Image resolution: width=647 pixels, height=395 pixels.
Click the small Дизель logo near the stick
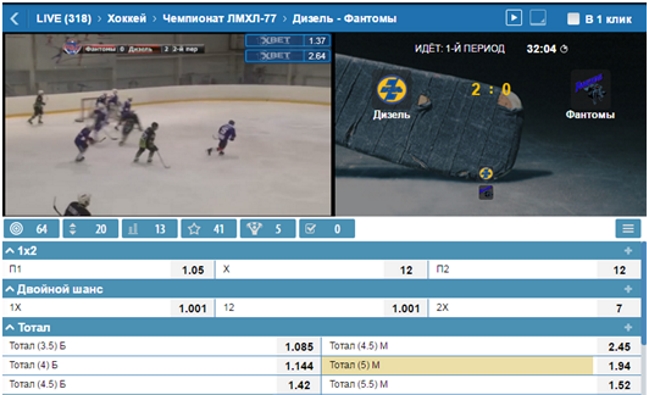click(x=486, y=173)
